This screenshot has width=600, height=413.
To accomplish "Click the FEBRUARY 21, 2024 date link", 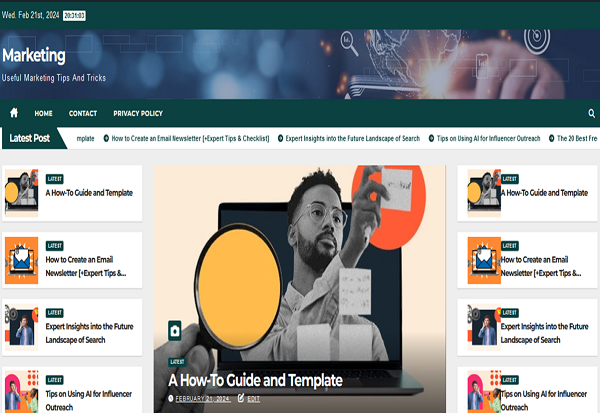I will point(203,399).
